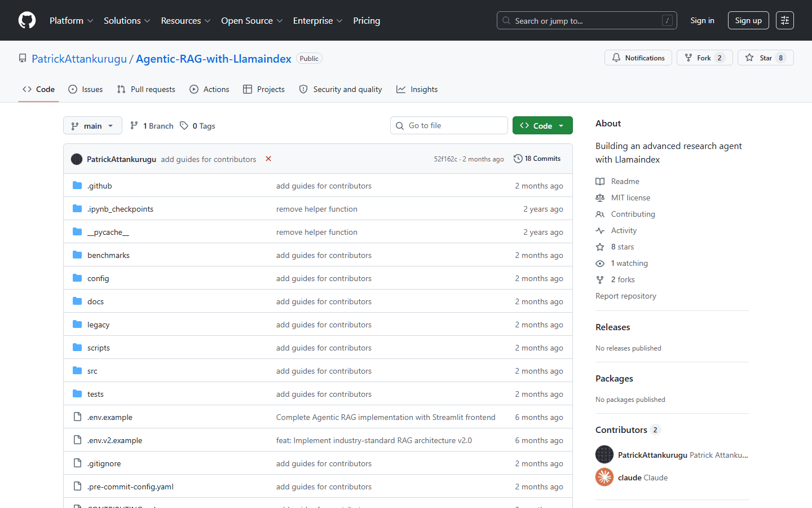Screen dimensions: 812x508
Task: Click the pulse icon beside Activity
Action: [600, 230]
